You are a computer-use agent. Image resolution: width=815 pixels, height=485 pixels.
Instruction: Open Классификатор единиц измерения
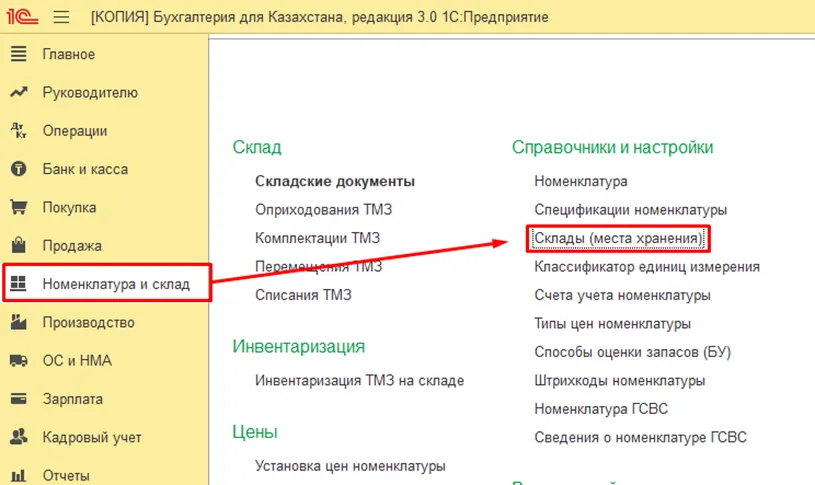click(647, 267)
